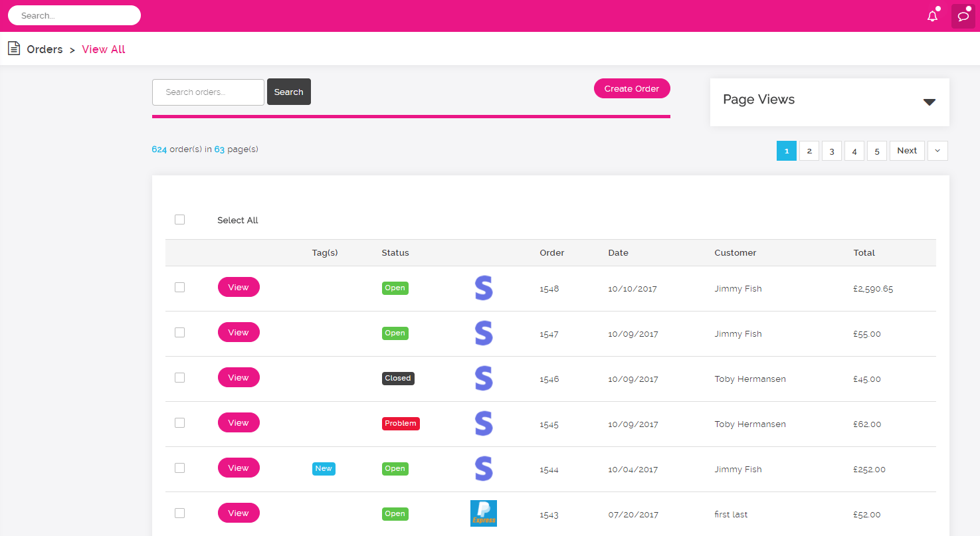
Task: Click the Stripe logo for order 1546
Action: tap(484, 379)
